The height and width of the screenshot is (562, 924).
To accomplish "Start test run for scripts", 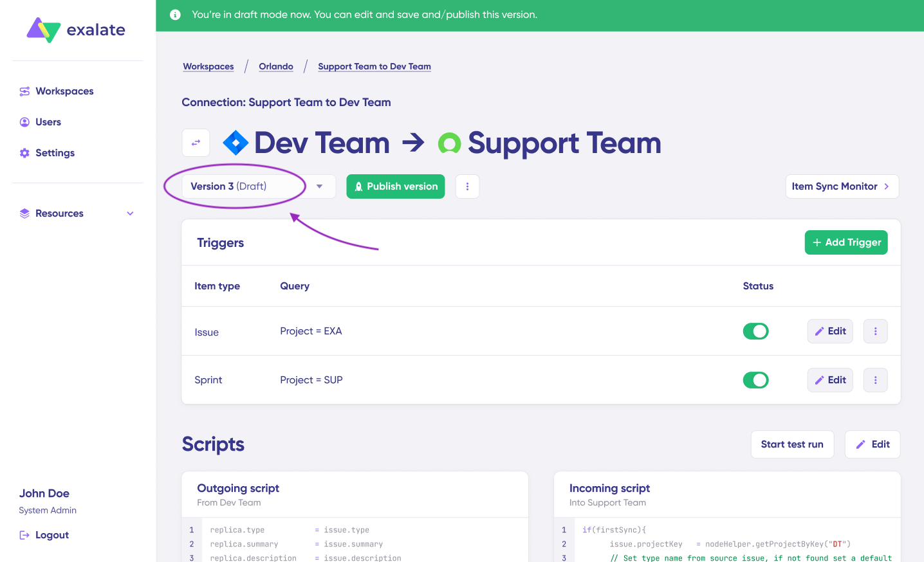I will tap(792, 444).
